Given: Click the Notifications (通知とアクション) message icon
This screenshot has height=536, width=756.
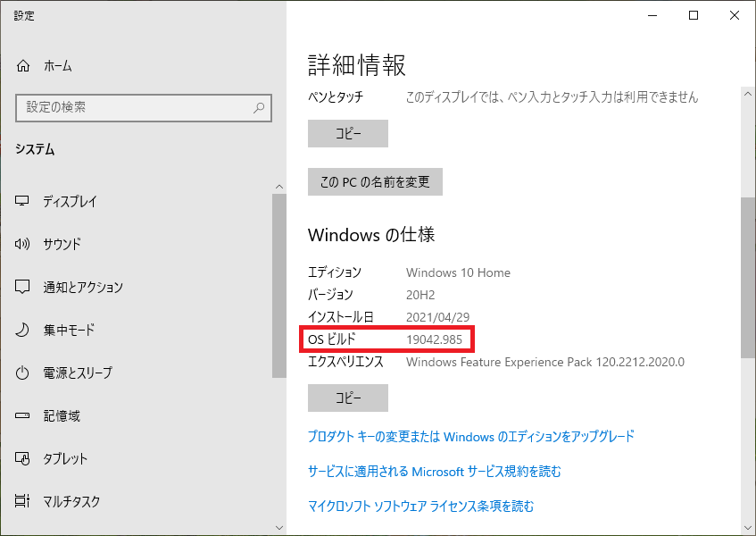Looking at the screenshot, I should (x=22, y=287).
